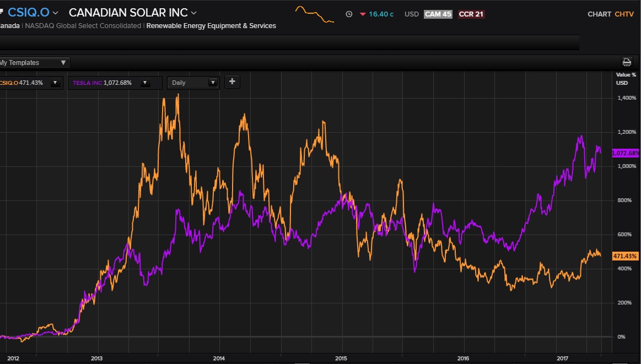Click the CSIQ.O ticker symbol
The image size is (641, 364).
click(x=28, y=13)
